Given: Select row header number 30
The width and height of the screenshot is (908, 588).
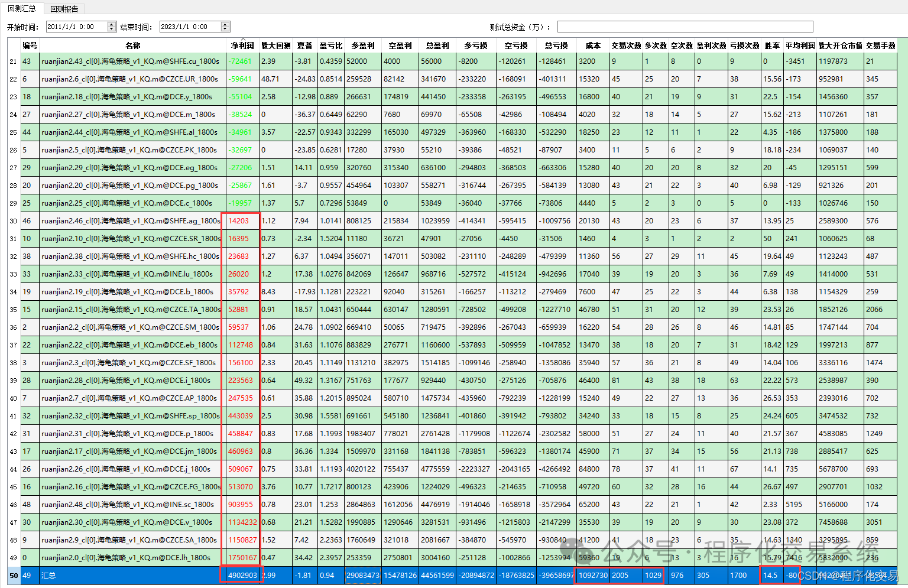Looking at the screenshot, I should pyautogui.click(x=14, y=221).
